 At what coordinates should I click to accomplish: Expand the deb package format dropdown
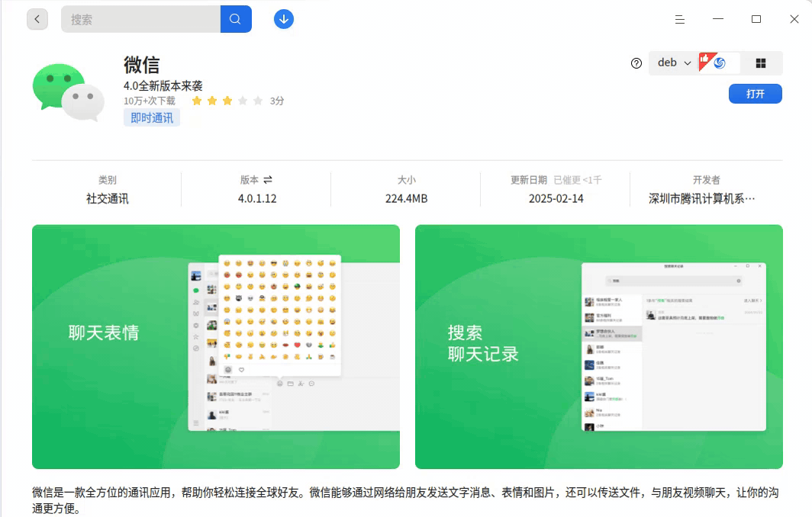pyautogui.click(x=674, y=63)
